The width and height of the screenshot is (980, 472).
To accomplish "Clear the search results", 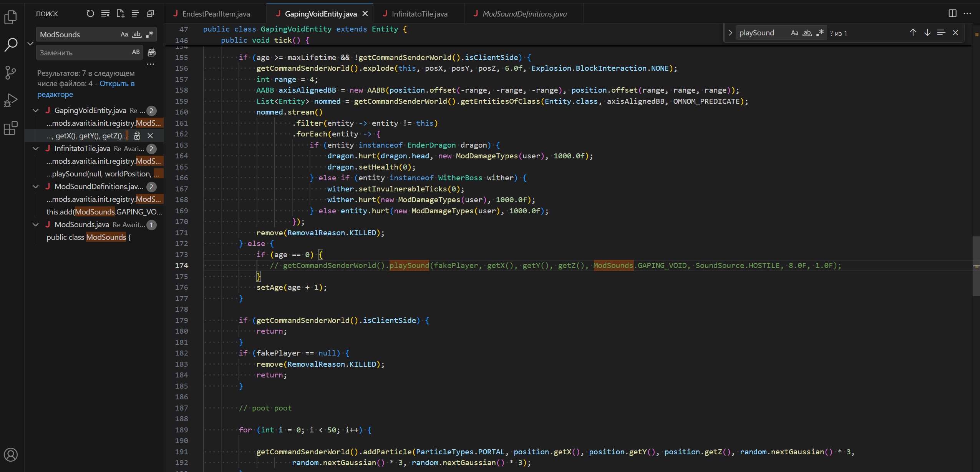I will click(105, 14).
